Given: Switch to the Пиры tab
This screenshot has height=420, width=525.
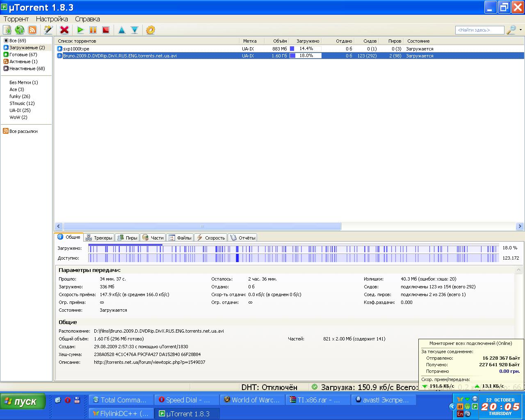Looking at the screenshot, I should coord(127,238).
